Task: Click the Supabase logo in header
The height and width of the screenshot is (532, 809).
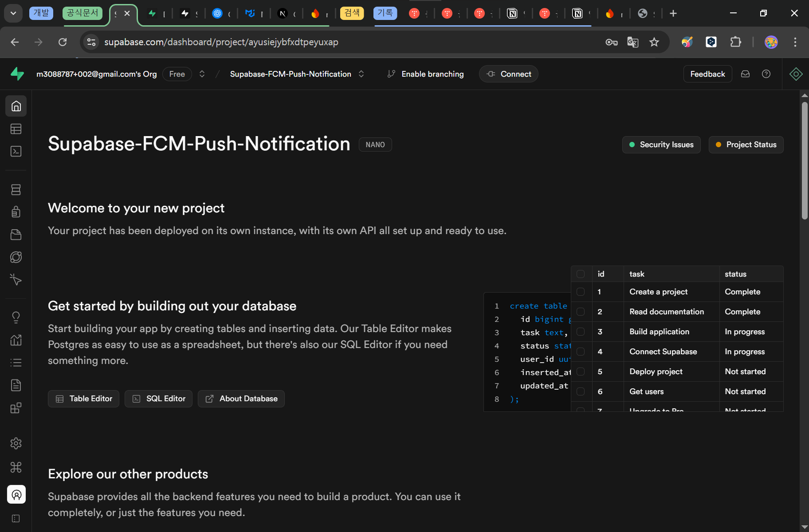Action: pos(17,74)
